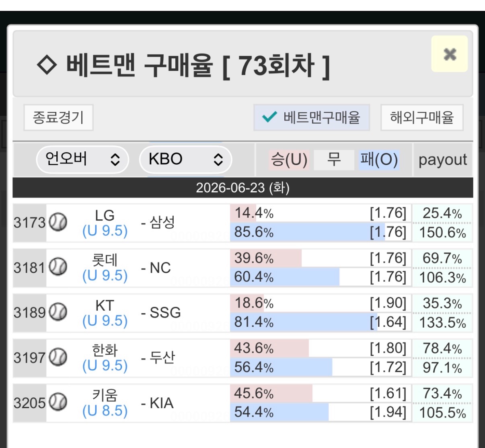Open the 언오버 bet type dropdown

pos(82,159)
